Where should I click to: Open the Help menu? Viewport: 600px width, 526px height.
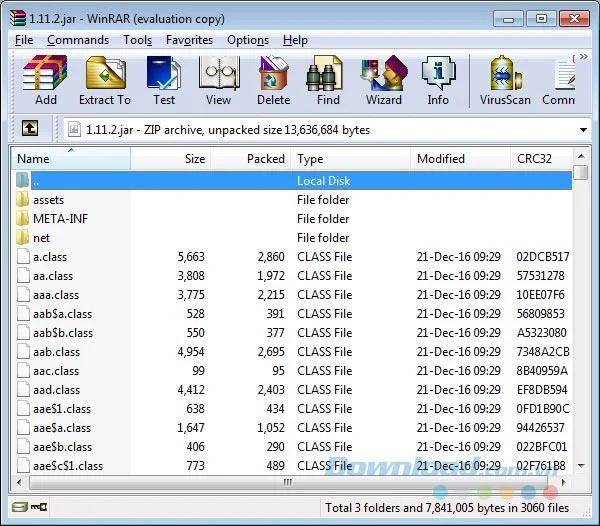point(295,40)
